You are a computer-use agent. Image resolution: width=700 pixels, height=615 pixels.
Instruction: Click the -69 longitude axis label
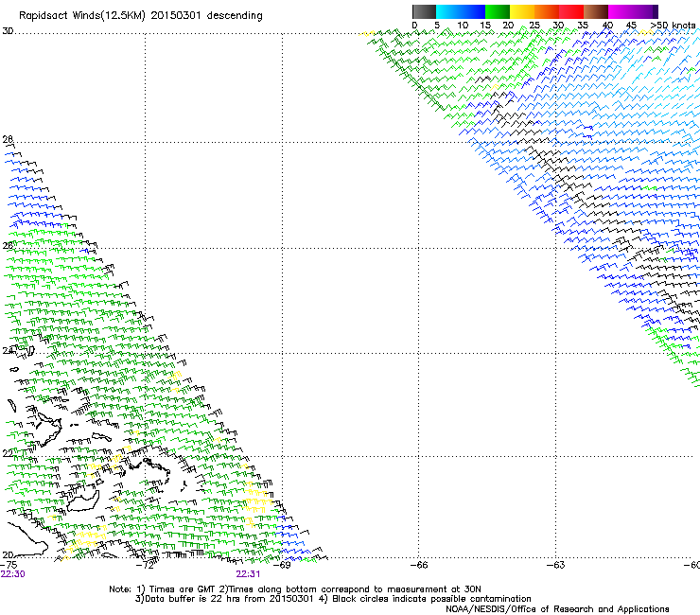282,565
